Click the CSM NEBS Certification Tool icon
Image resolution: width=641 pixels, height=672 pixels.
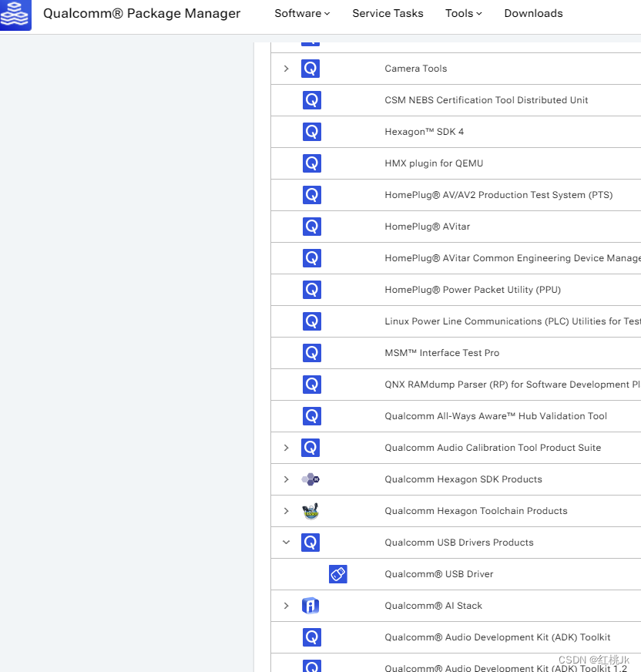point(312,100)
